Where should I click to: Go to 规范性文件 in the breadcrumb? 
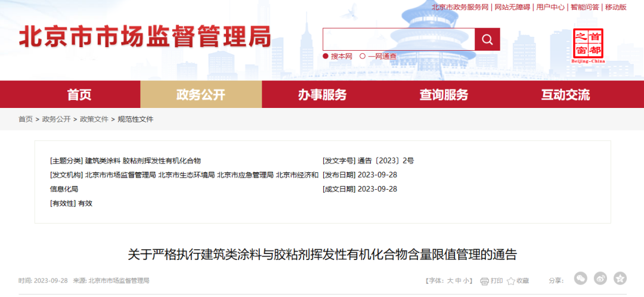[x=135, y=119]
